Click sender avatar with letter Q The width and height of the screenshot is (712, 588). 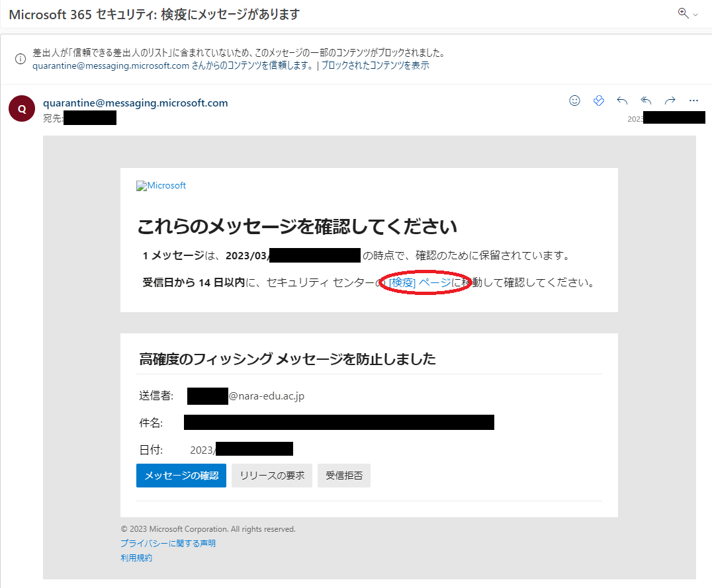[x=22, y=108]
